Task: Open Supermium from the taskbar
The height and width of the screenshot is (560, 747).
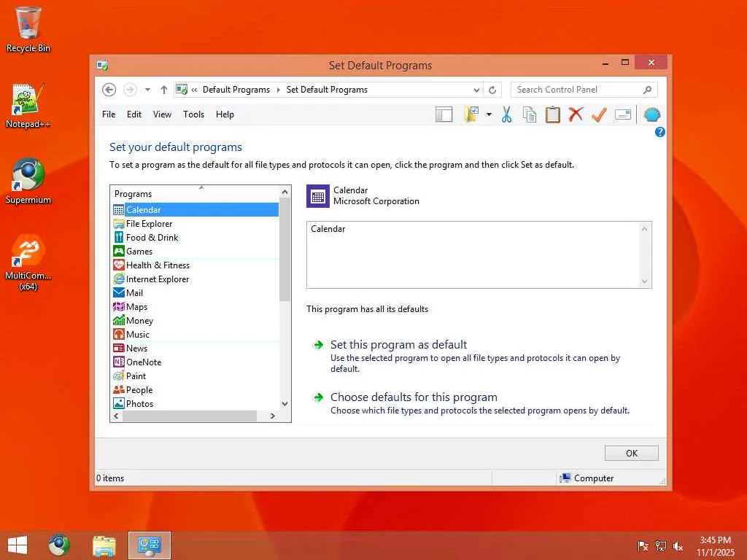Action: coord(59,545)
